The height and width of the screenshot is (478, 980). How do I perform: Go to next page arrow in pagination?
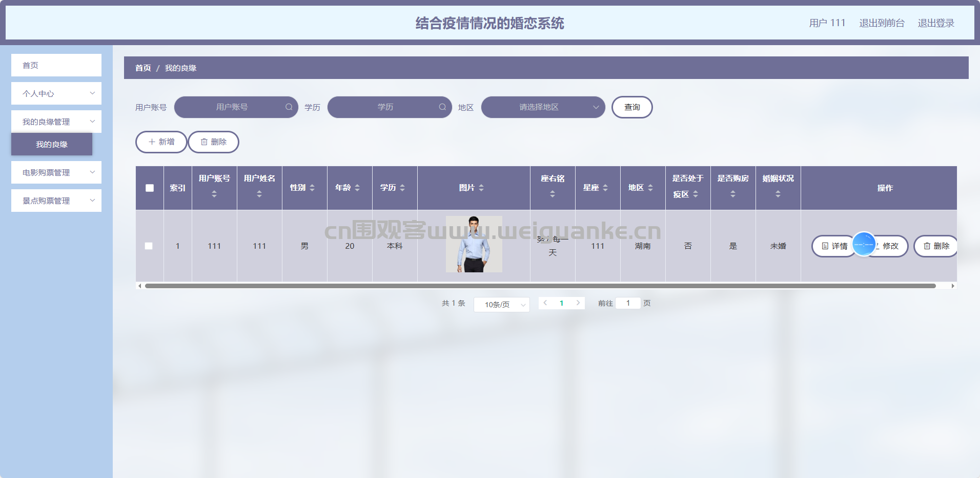coord(578,303)
